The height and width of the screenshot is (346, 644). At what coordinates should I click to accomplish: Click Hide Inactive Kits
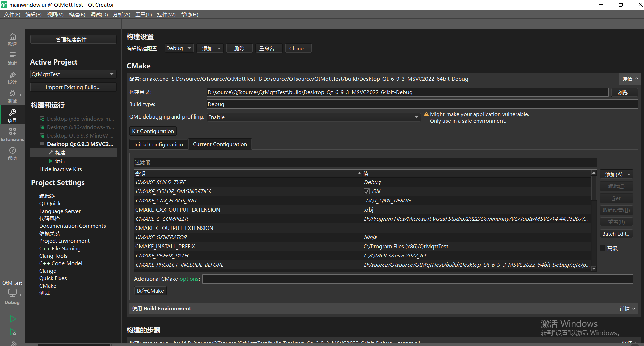[61, 169]
